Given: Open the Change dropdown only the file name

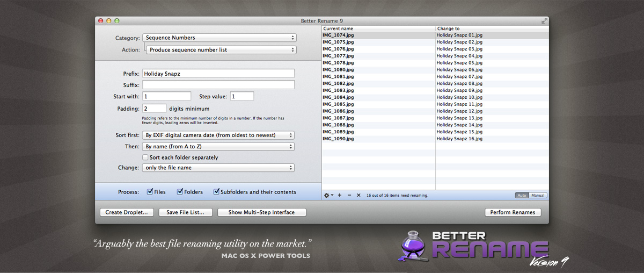Looking at the screenshot, I should (218, 168).
